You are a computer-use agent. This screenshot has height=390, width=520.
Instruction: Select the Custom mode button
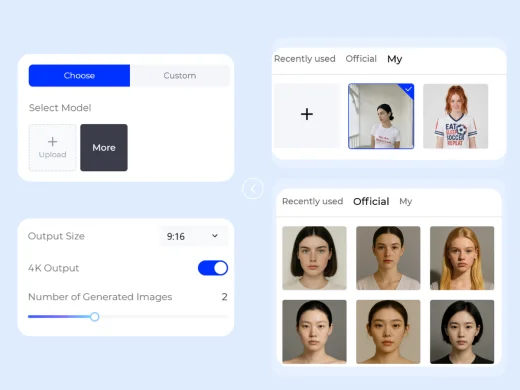click(x=180, y=76)
